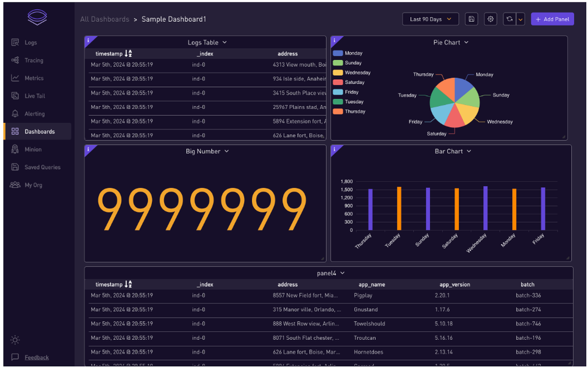This screenshot has height=368, width=588.
Task: Select the Gnustand app name cell
Action: tap(366, 309)
